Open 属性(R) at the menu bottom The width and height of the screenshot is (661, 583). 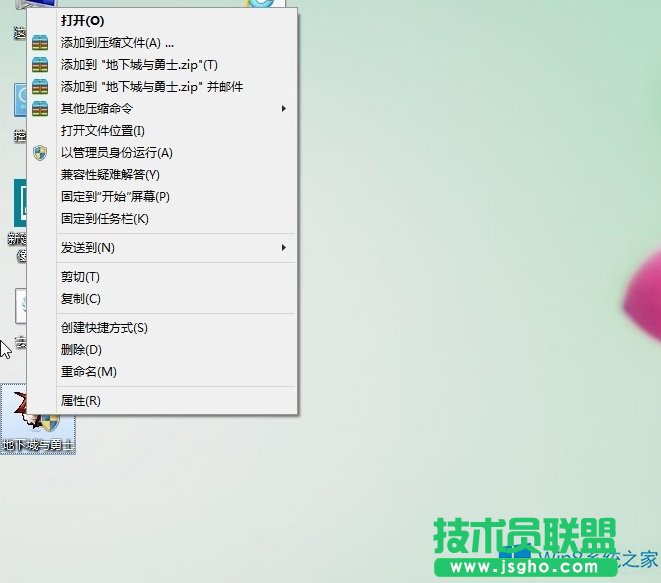pos(80,400)
